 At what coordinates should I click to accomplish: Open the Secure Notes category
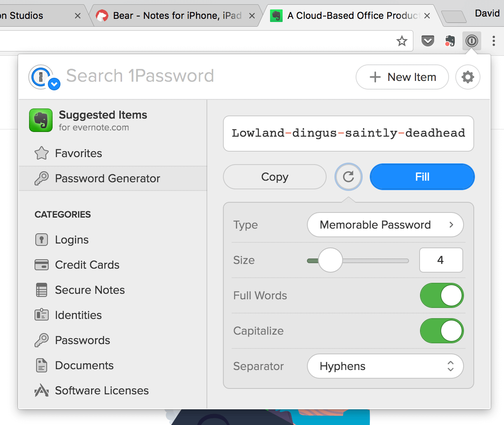coord(89,290)
